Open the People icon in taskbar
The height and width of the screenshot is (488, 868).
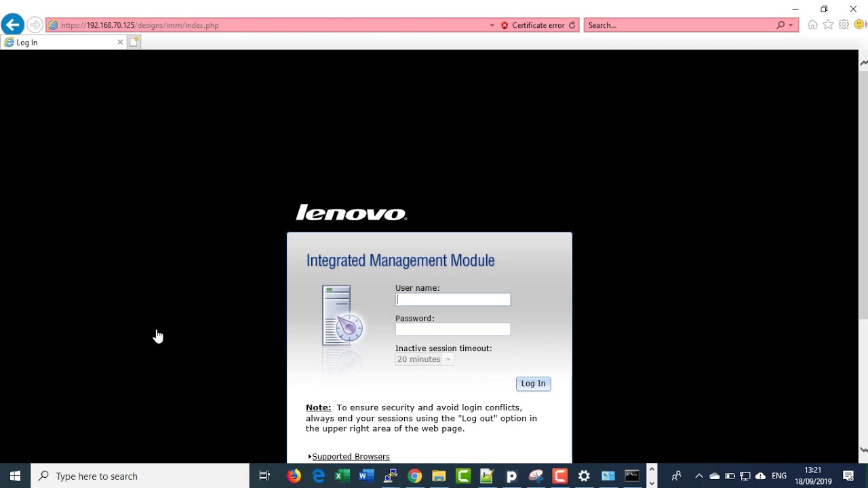[676, 476]
